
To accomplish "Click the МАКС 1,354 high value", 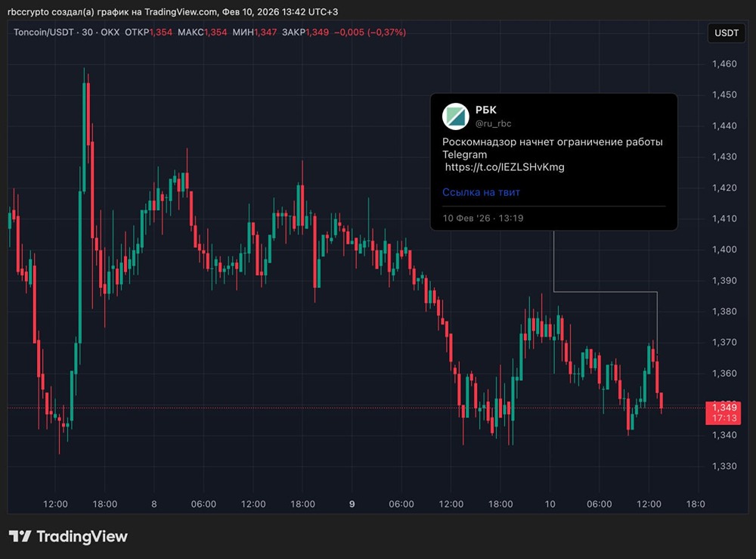I will (202, 33).
